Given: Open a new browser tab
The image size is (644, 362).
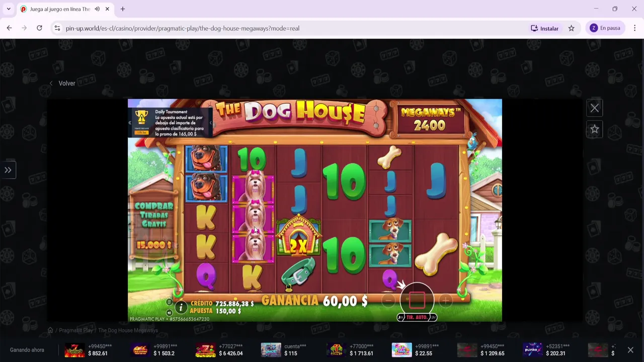Looking at the screenshot, I should click(x=122, y=9).
